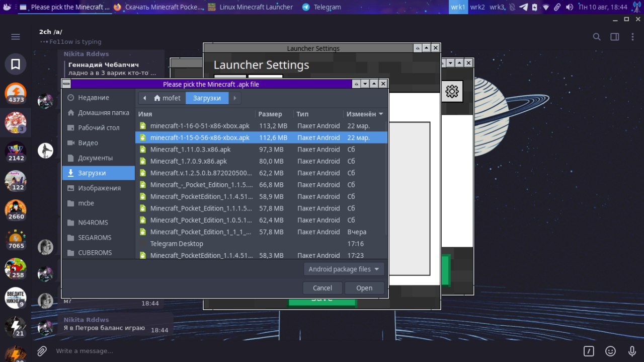This screenshot has width=644, height=362.
Task: Select minecraft-1-15-0-56-x86-xbox.apk file
Action: click(260, 137)
